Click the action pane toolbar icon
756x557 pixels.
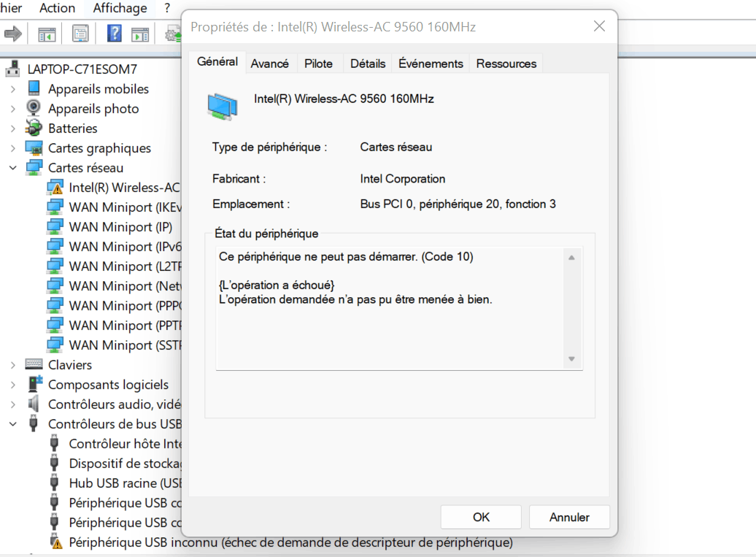[140, 34]
